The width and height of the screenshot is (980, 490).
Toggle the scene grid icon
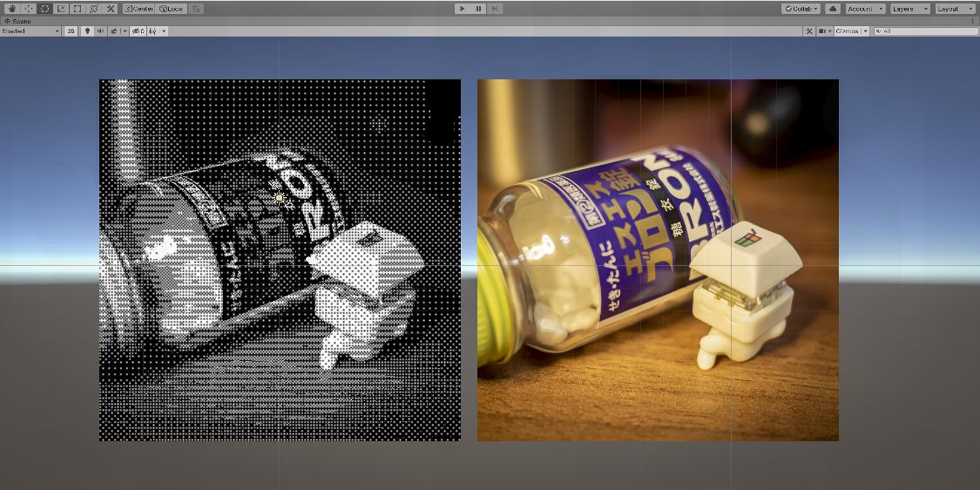tap(152, 31)
